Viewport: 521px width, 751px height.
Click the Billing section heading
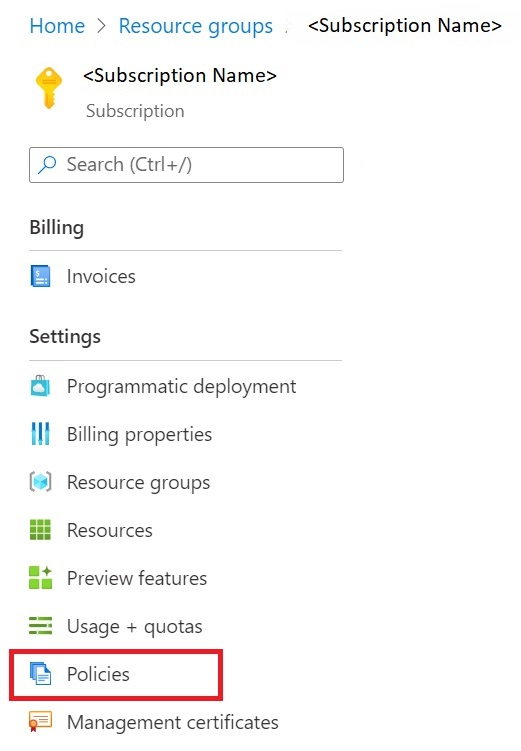(x=57, y=228)
